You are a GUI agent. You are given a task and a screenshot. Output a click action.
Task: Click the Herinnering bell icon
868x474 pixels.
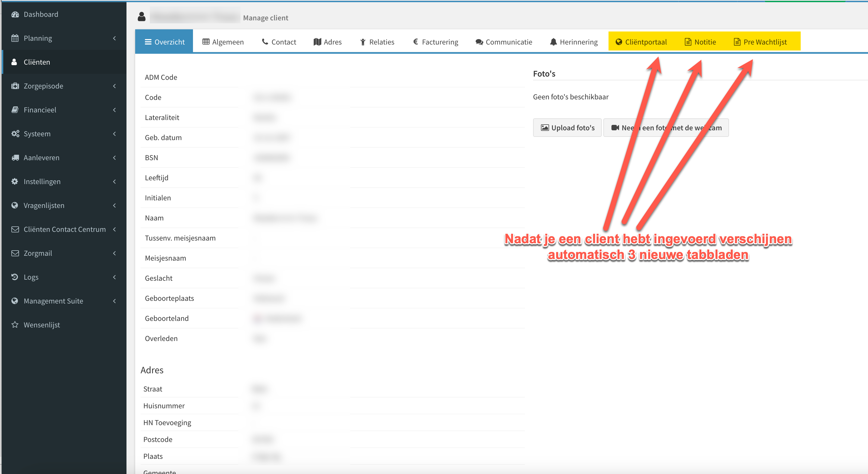click(x=553, y=42)
